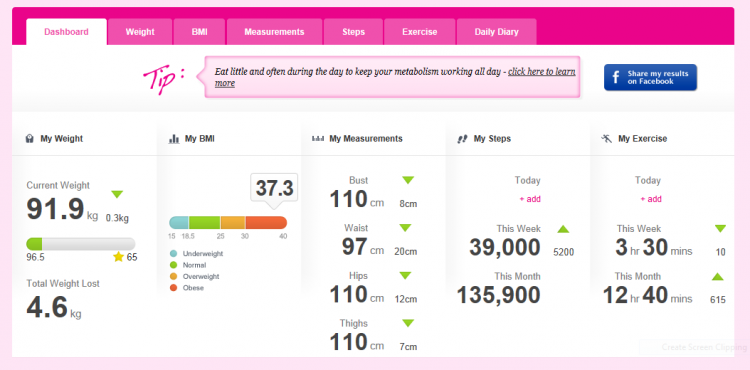Click the Overweight legend orange dot
This screenshot has height=370, width=750.
pyautogui.click(x=174, y=276)
